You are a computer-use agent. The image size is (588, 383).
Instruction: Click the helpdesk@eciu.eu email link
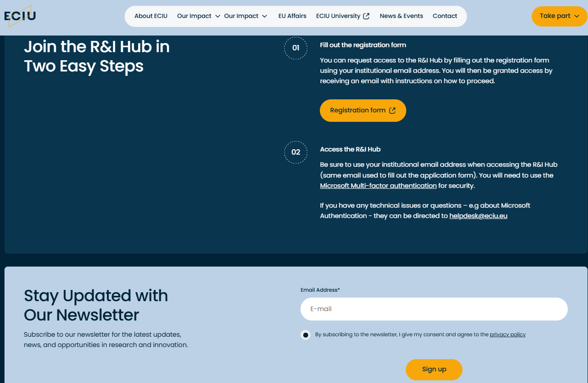click(x=478, y=216)
